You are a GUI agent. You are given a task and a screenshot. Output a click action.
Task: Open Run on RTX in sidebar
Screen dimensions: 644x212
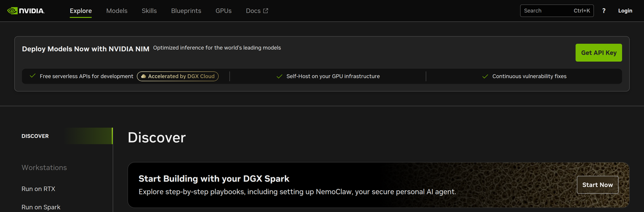38,189
